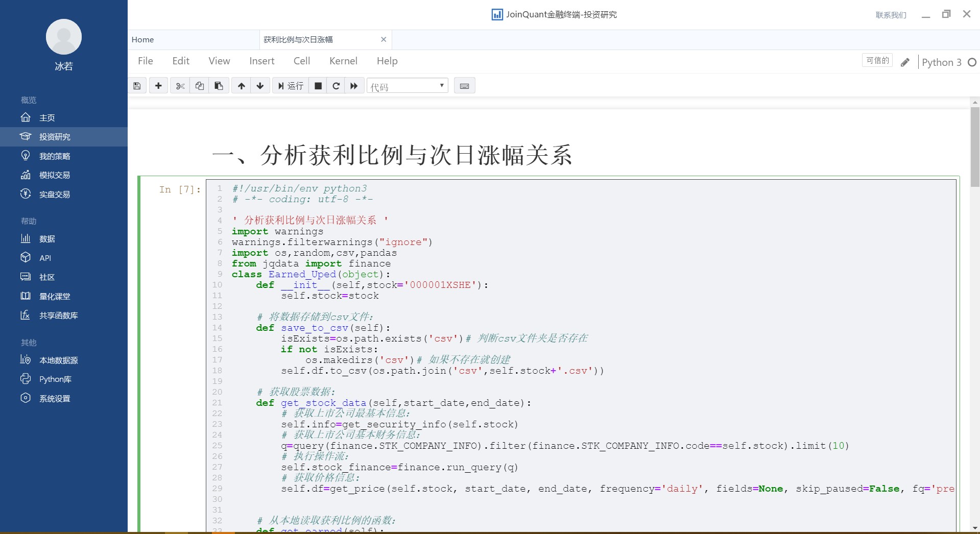Click the scrollbar down arrow
The height and width of the screenshot is (534, 980).
pyautogui.click(x=975, y=528)
